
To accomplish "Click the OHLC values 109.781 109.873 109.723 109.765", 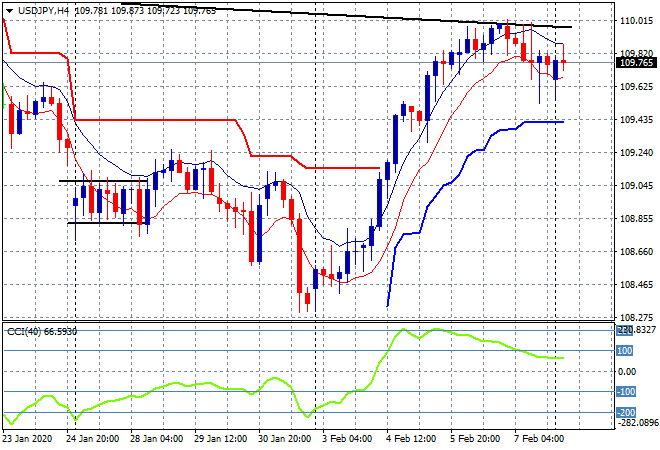I will pos(145,11).
